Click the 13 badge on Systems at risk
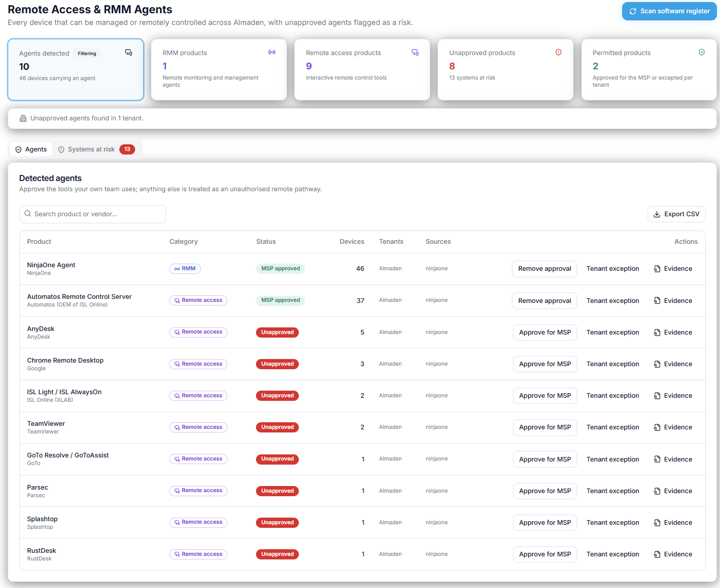 [x=127, y=149]
